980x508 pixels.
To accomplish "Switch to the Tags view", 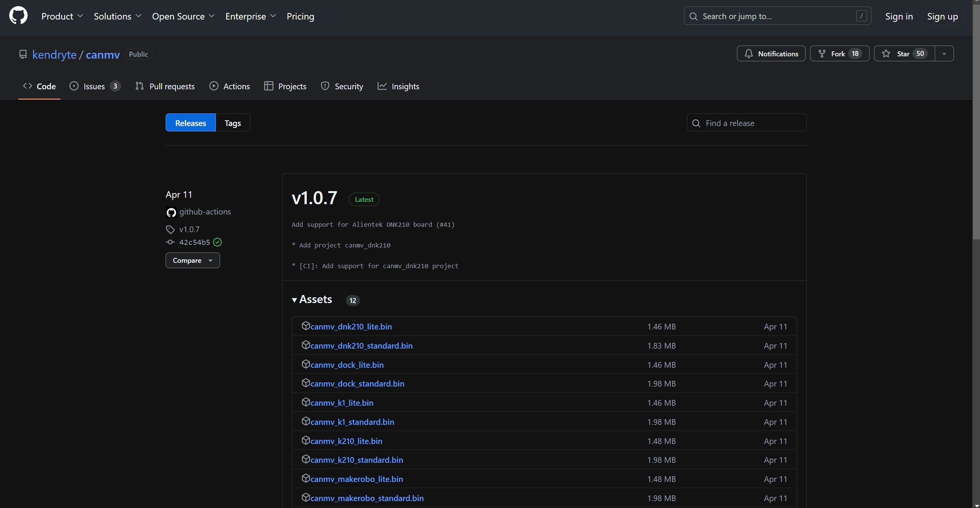I will click(232, 123).
